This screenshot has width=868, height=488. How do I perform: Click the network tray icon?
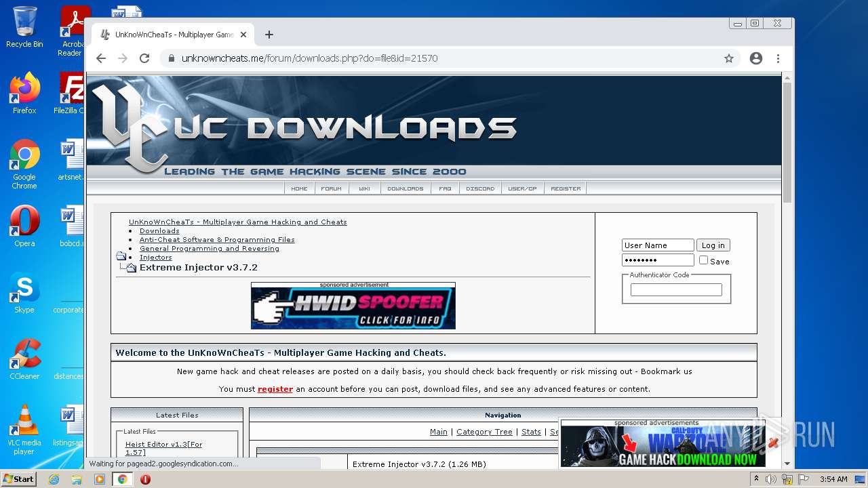coord(787,479)
